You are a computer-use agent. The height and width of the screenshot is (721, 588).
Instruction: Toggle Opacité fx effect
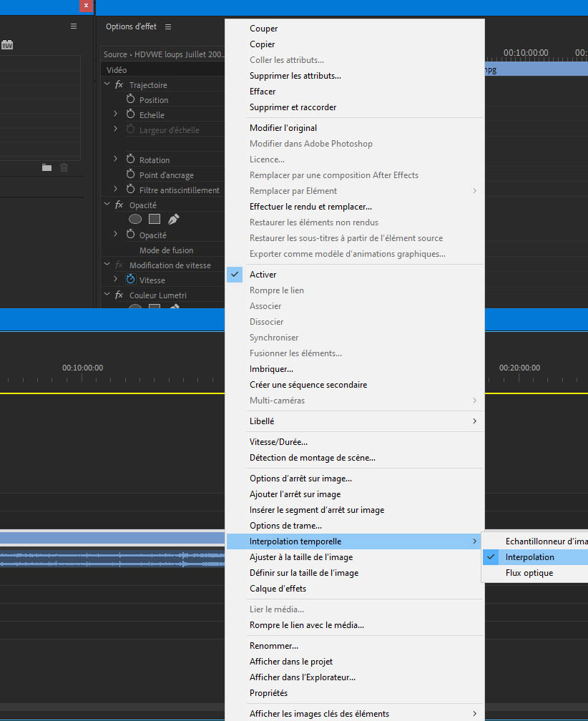(119, 205)
